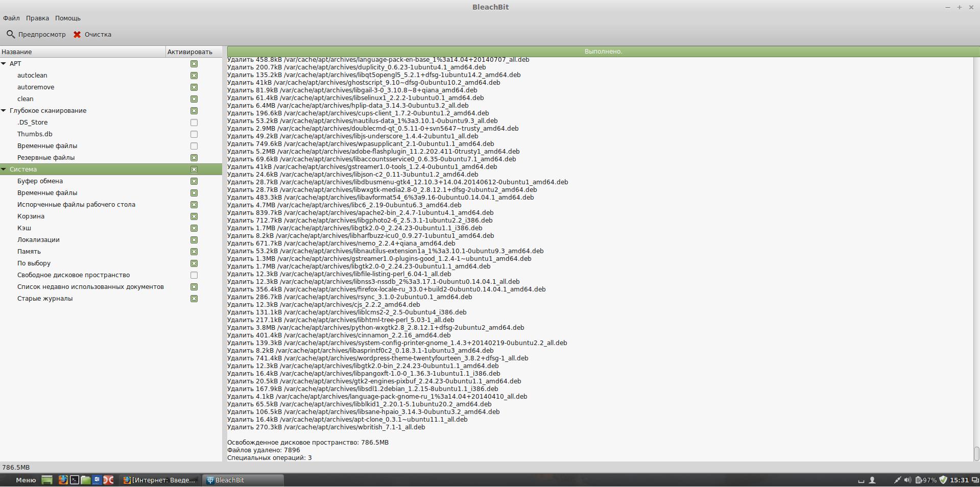Enable the Thumbs.db checkbox

pos(194,134)
